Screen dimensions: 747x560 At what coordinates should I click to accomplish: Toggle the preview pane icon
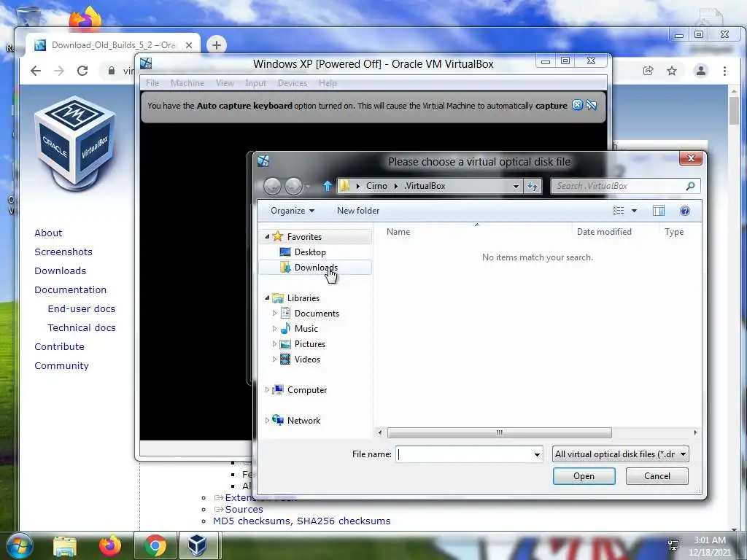(x=659, y=211)
